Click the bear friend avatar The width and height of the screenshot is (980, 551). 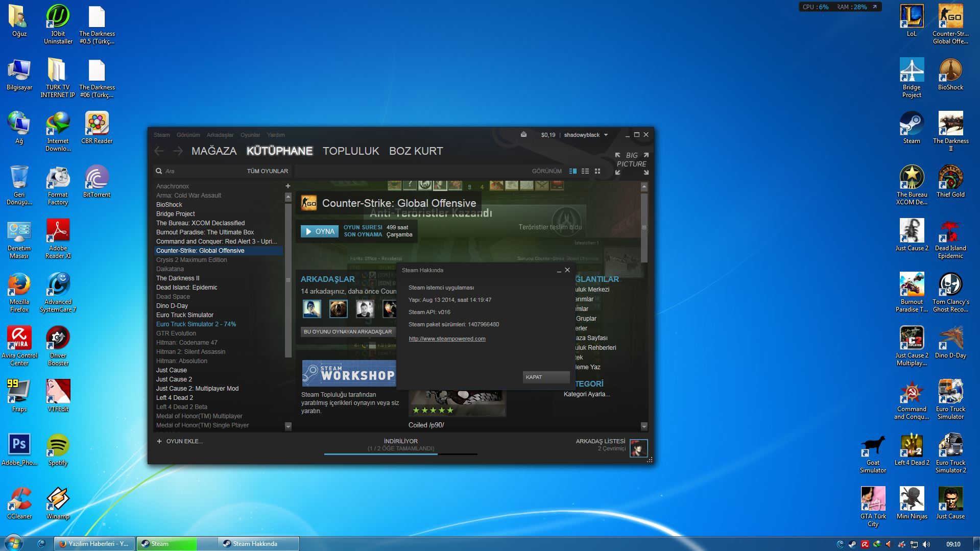pyautogui.click(x=338, y=308)
